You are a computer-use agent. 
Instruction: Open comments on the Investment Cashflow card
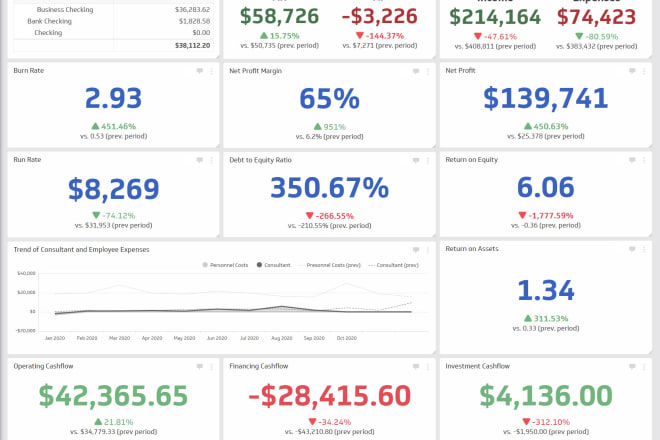pyautogui.click(x=632, y=366)
